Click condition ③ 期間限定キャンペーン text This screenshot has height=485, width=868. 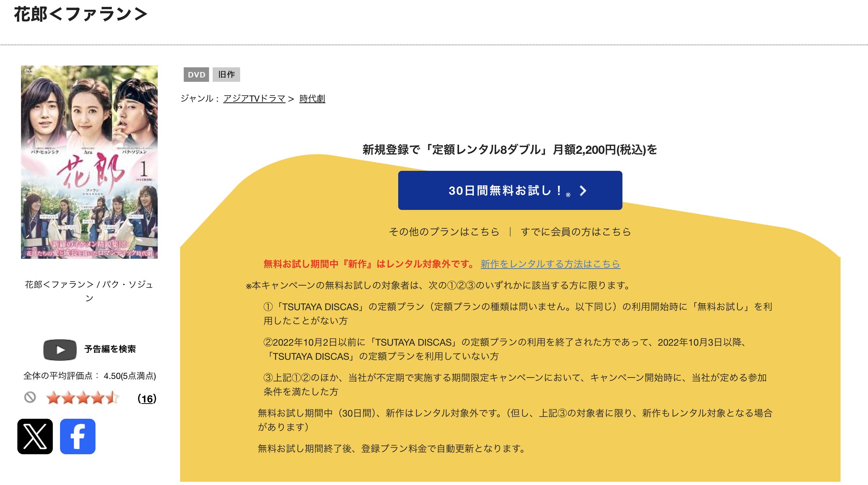[x=515, y=385]
